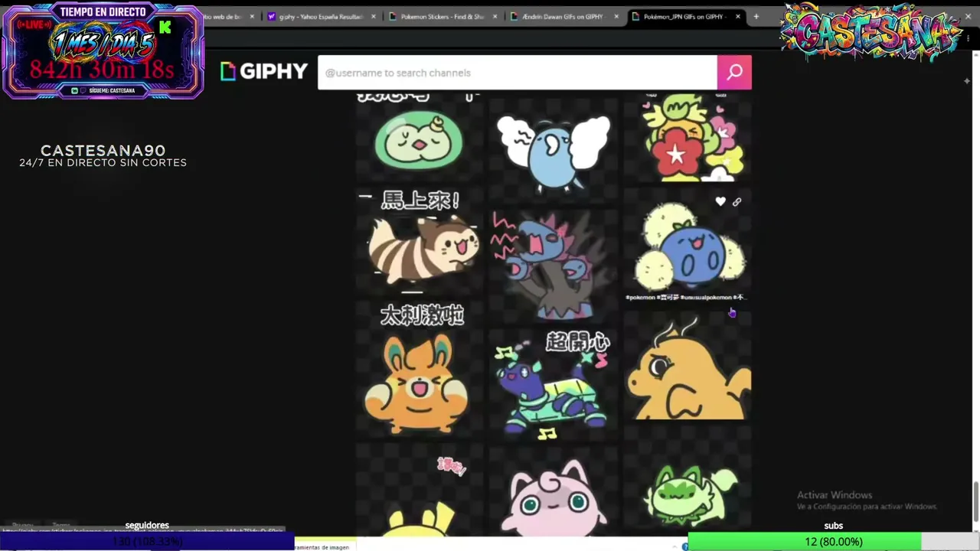Click the pink magnifier search button

pos(734,72)
